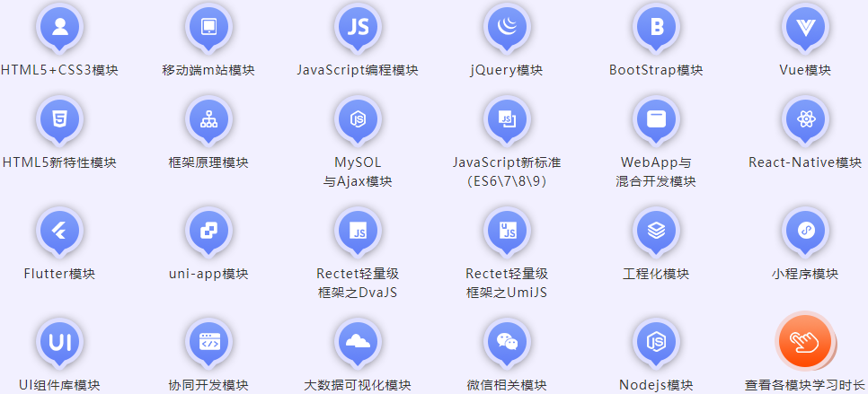868x394 pixels.
Task: Click the 大数据可视化模块 label
Action: pyautogui.click(x=358, y=385)
